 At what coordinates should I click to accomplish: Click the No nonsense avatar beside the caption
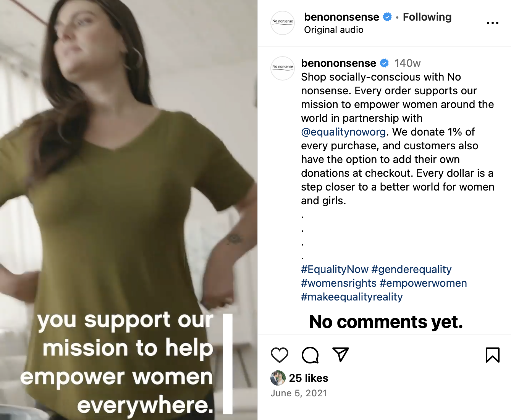click(283, 68)
